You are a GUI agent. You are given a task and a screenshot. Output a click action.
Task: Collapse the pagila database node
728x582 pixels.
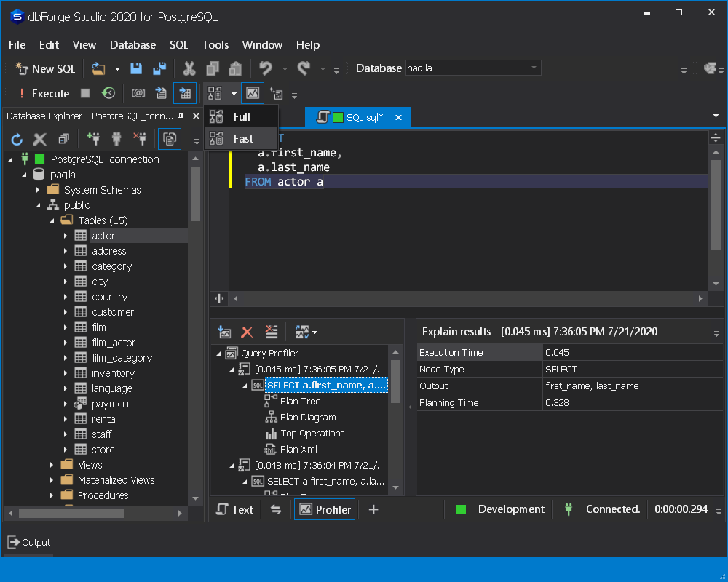[25, 175]
